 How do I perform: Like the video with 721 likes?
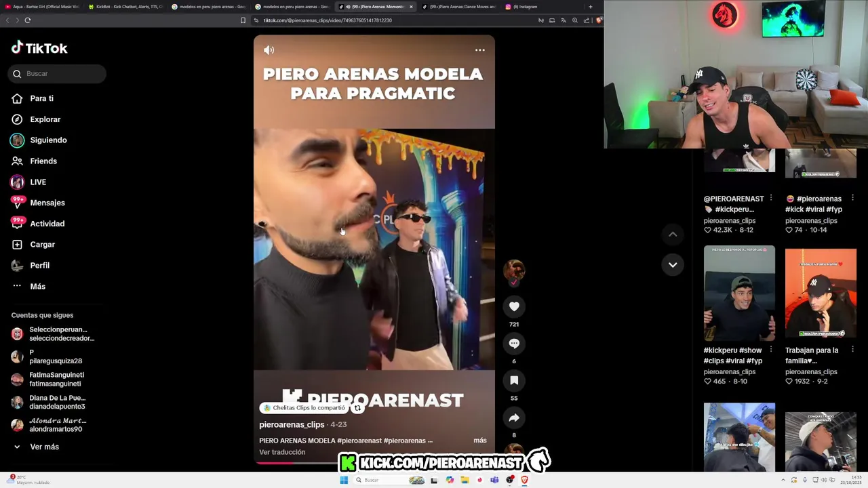514,307
